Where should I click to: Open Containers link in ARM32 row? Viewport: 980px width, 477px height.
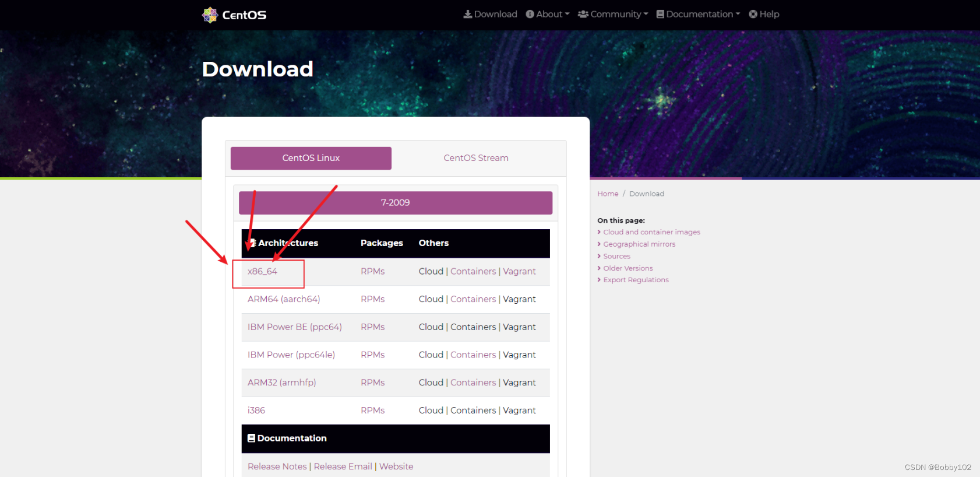[473, 383]
